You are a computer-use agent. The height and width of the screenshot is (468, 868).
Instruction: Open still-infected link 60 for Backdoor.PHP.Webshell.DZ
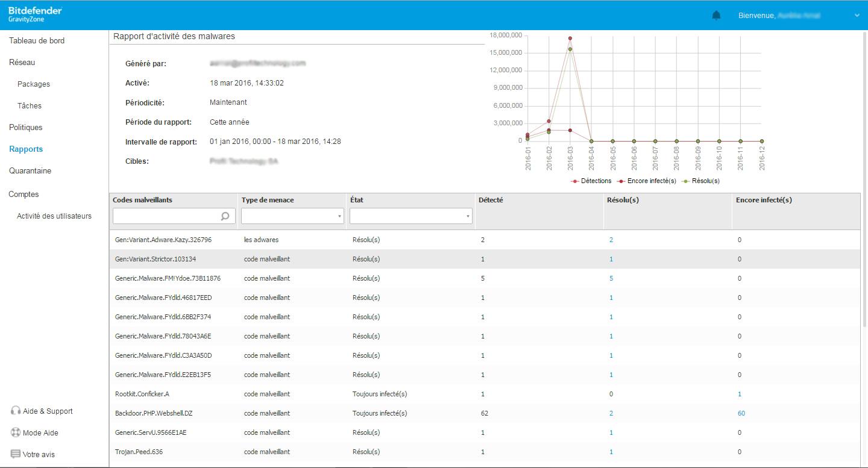coord(741,413)
